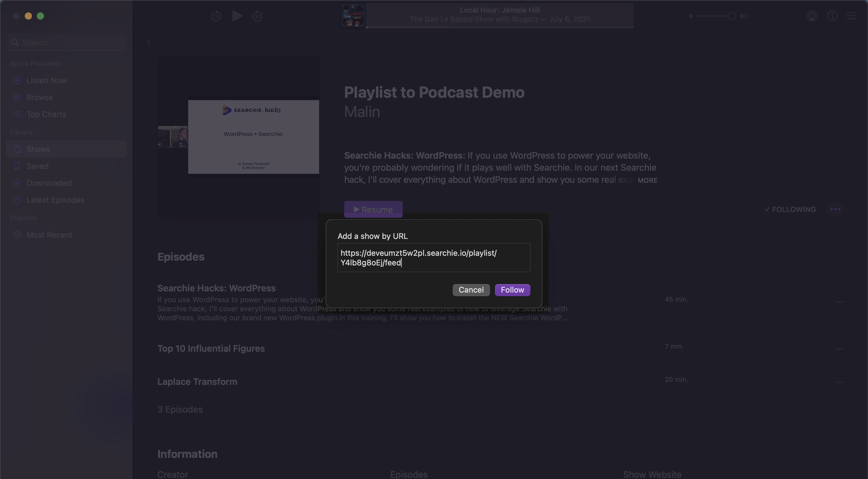The width and height of the screenshot is (868, 479).
Task: Click the AirPlay icon in toolbar
Action: 812,16
